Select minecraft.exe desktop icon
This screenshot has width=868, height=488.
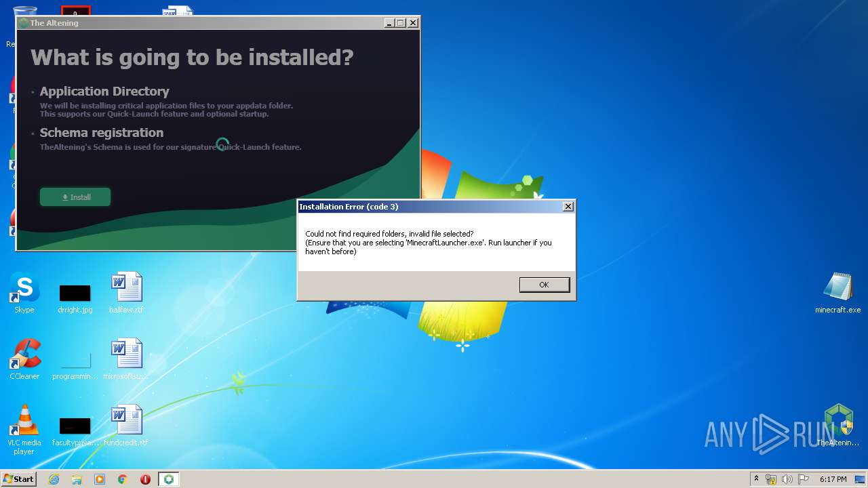[x=837, y=293]
